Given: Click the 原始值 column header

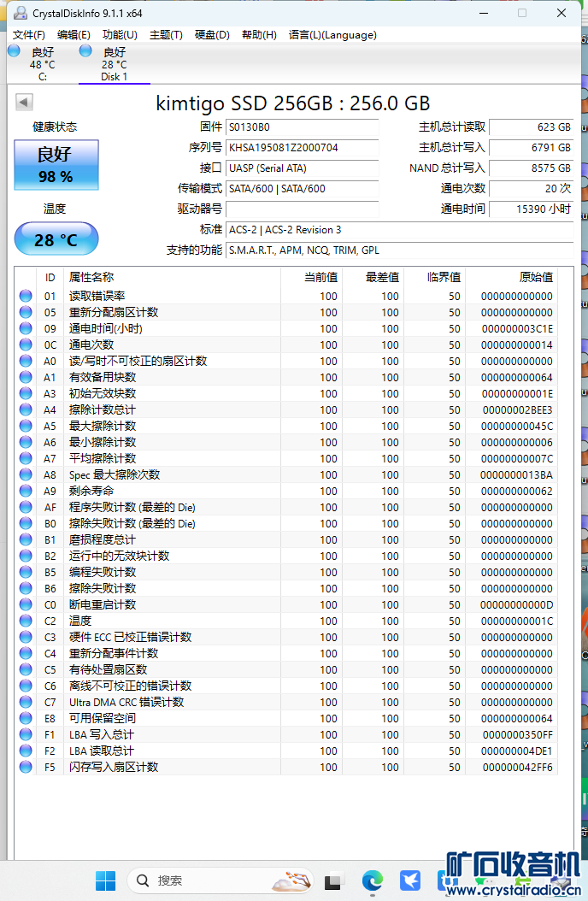Looking at the screenshot, I should [511, 278].
